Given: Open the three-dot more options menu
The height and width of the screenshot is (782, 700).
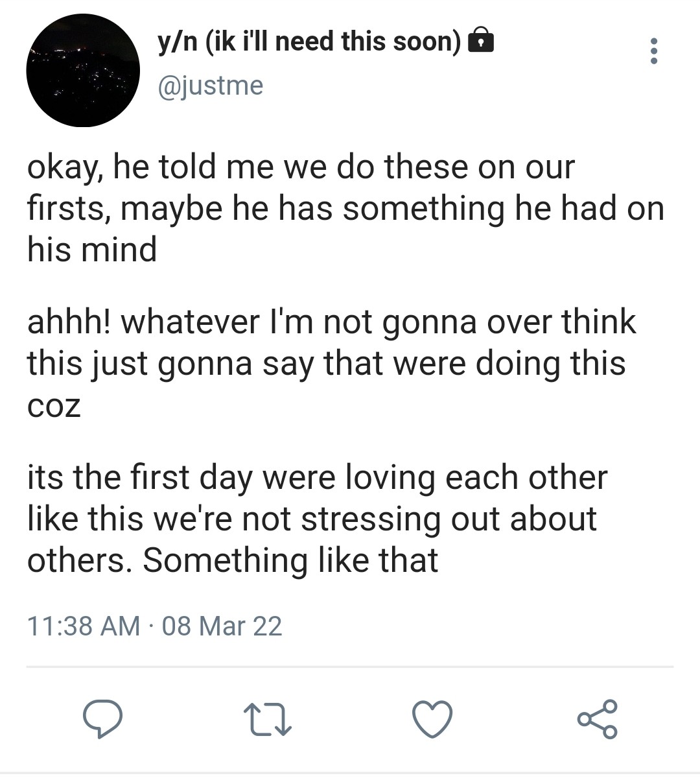Looking at the screenshot, I should 653,51.
